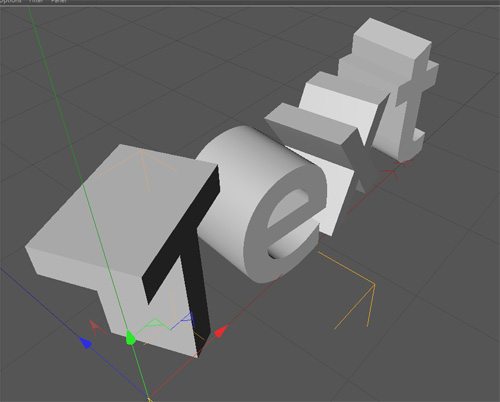Click the green Y-axis arrow handle
500x402 pixels.
point(131,337)
